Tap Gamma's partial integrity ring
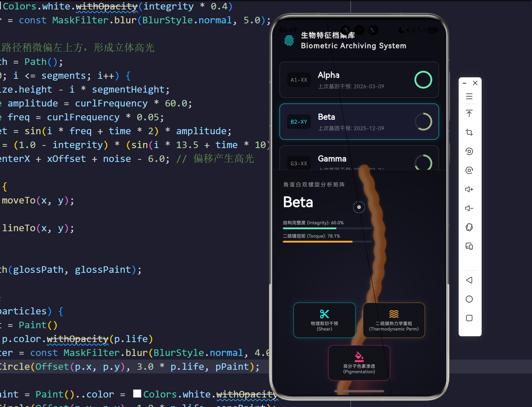The width and height of the screenshot is (532, 407). click(423, 162)
